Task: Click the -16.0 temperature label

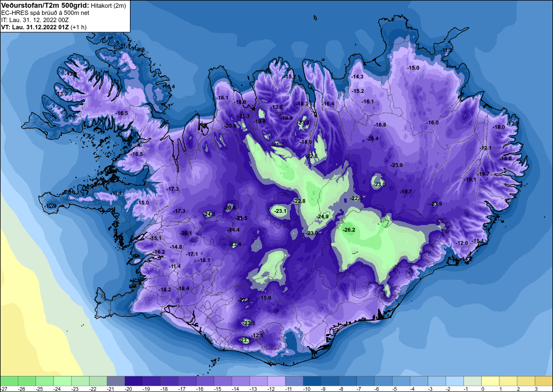Action: (x=432, y=122)
